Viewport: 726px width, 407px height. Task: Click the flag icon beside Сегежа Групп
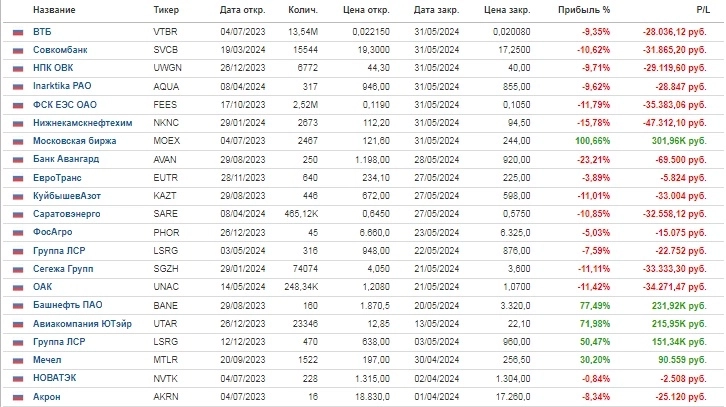(18, 268)
